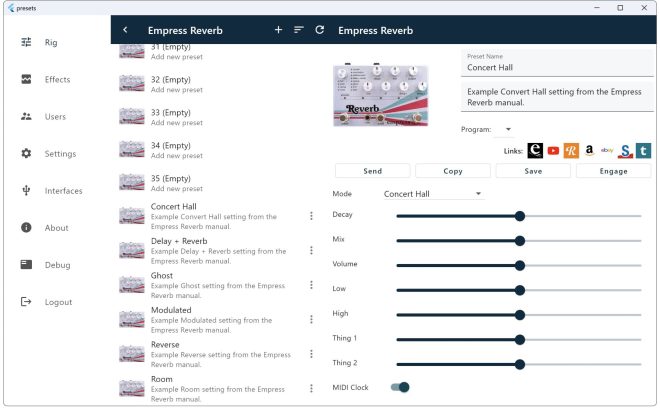Open the Users section in sidebar
The height and width of the screenshot is (409, 660).
[x=55, y=117]
